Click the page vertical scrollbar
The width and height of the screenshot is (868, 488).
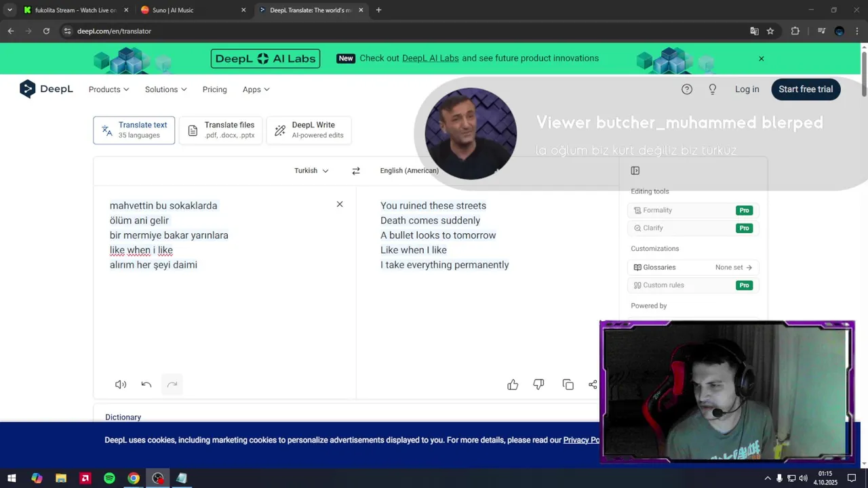tap(864, 73)
